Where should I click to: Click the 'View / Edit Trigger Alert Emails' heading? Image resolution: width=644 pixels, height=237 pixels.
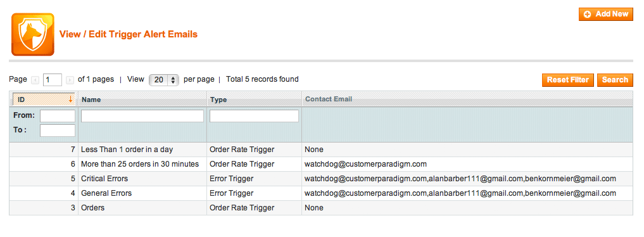pos(129,34)
